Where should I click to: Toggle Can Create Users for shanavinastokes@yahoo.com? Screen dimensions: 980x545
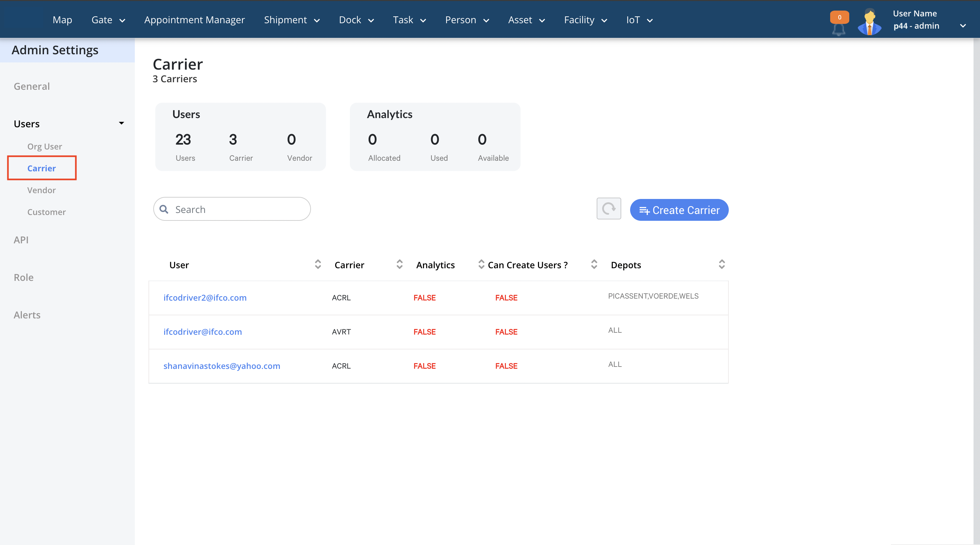pos(506,366)
